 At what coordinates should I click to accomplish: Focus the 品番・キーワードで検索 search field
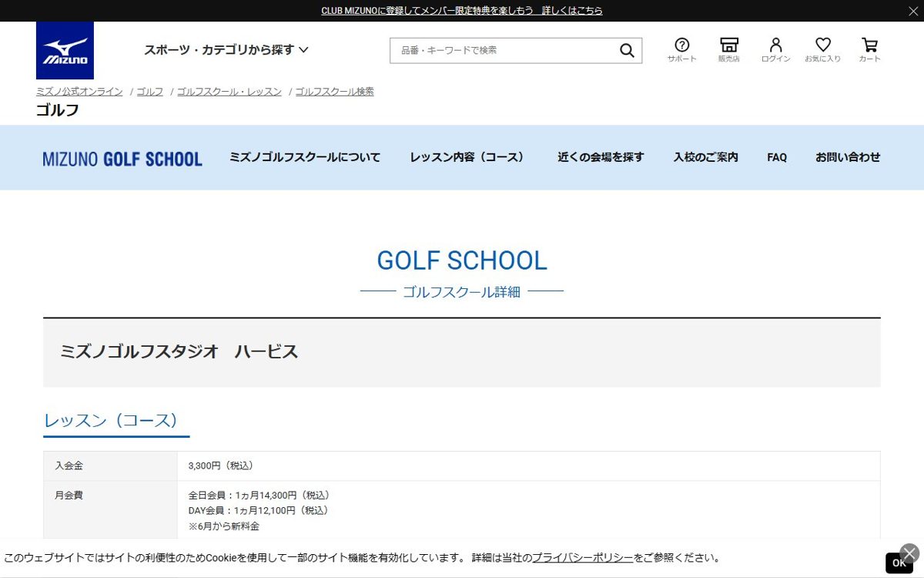[x=504, y=51]
